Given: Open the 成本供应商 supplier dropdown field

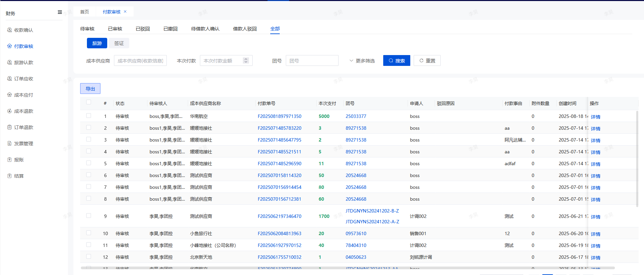Looking at the screenshot, I should 140,61.
